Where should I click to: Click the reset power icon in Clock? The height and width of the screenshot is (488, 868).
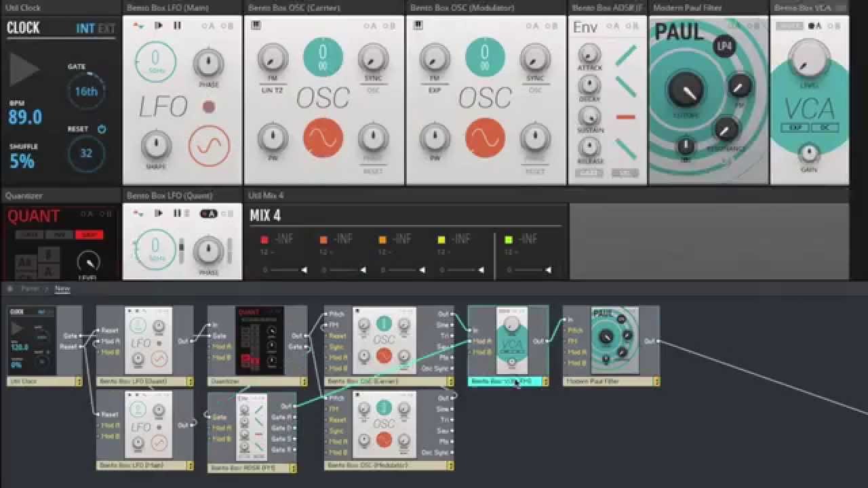tap(102, 129)
